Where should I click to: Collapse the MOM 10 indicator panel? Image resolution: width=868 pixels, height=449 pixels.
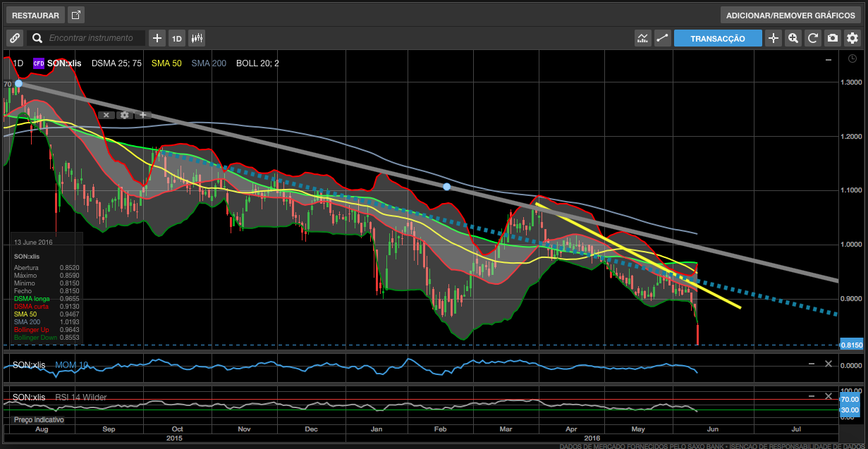pos(811,364)
